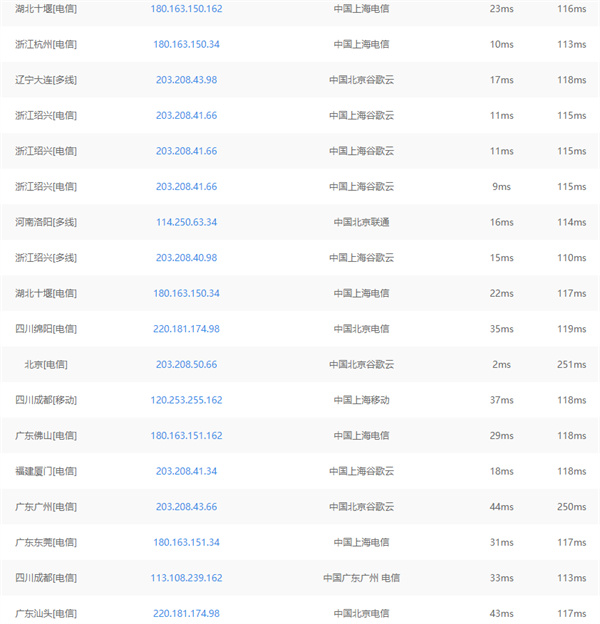This screenshot has width=600, height=624.
Task: Select the 251ms response time value
Action: click(571, 365)
